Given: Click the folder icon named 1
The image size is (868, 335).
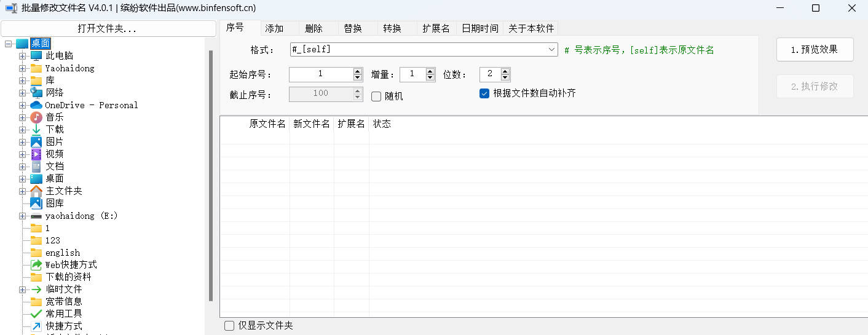Looking at the screenshot, I should pyautogui.click(x=36, y=228).
